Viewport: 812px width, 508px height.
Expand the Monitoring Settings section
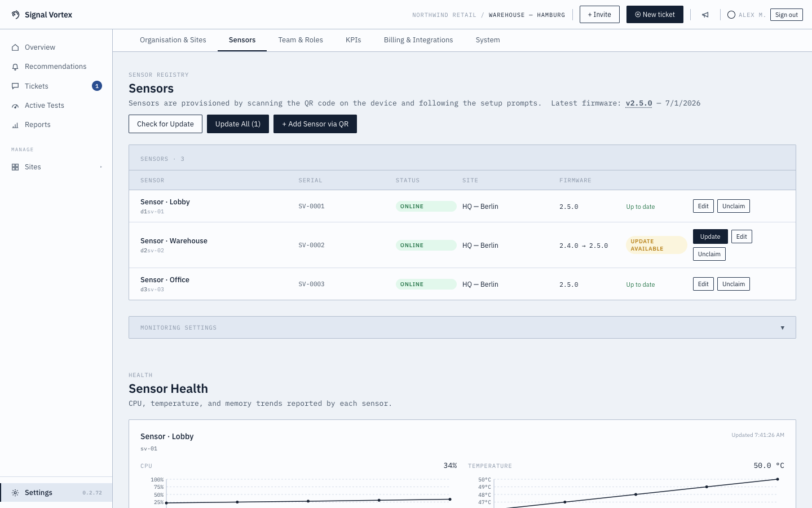[x=462, y=327]
